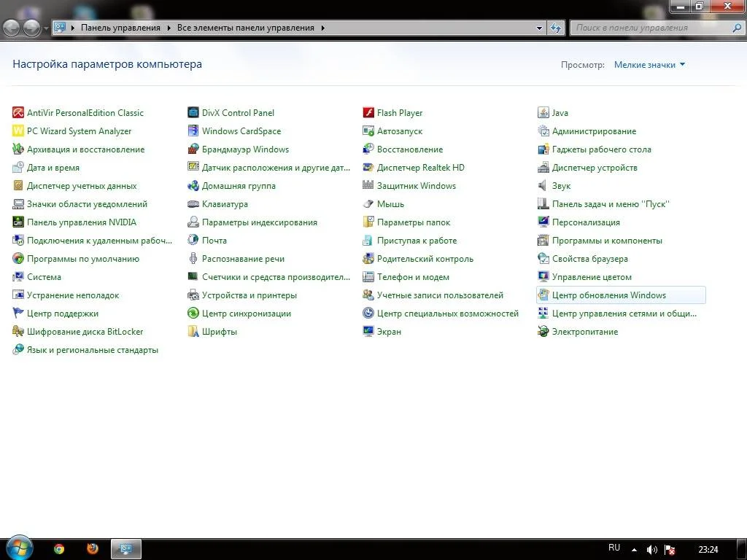The image size is (747, 560).
Task: Open Центр обновления Windows link
Action: pos(608,295)
